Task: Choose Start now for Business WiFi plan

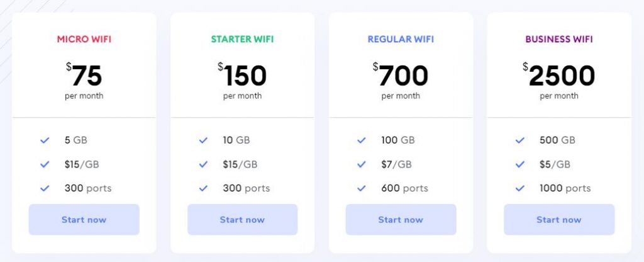Action: point(559,220)
